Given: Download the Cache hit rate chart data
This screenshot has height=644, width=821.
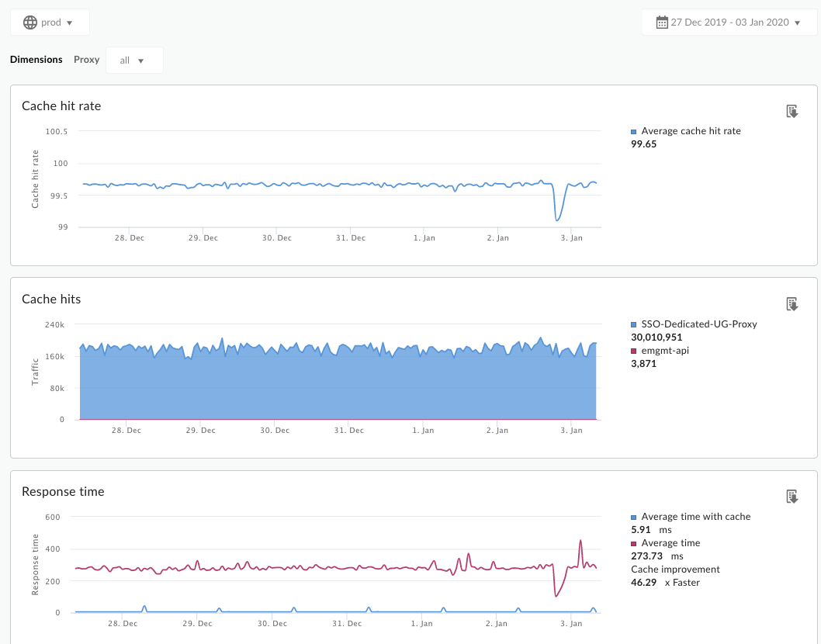Looking at the screenshot, I should coord(792,112).
